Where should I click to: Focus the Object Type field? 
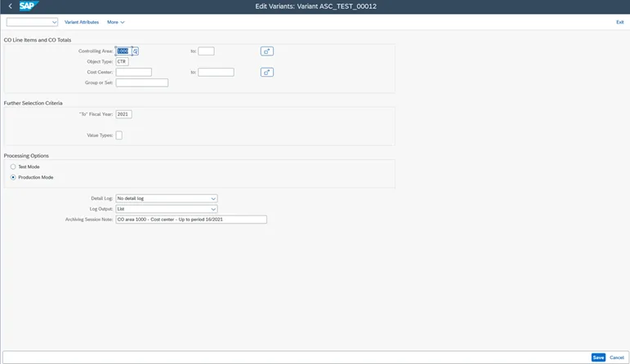[122, 61]
